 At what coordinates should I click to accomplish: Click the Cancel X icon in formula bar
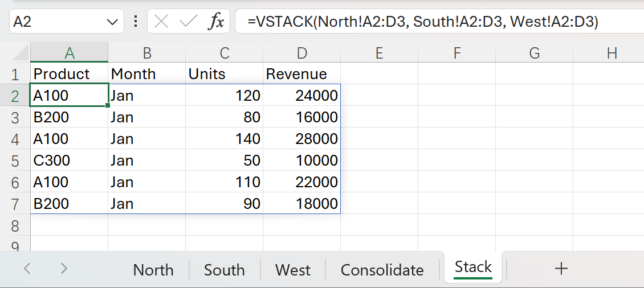coord(162,22)
